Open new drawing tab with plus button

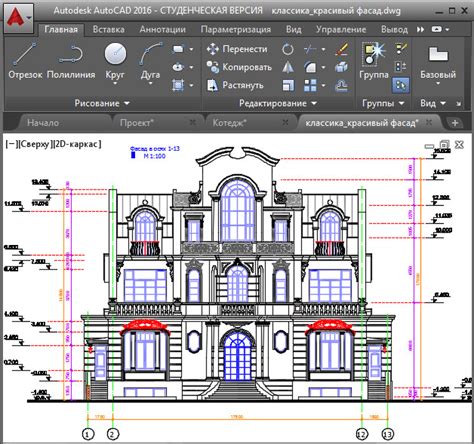[455, 123]
